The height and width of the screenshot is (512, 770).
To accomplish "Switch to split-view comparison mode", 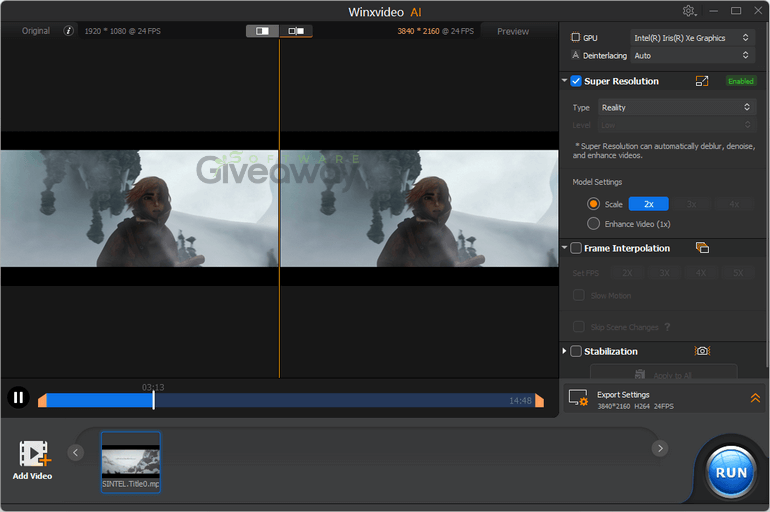I will (x=263, y=31).
